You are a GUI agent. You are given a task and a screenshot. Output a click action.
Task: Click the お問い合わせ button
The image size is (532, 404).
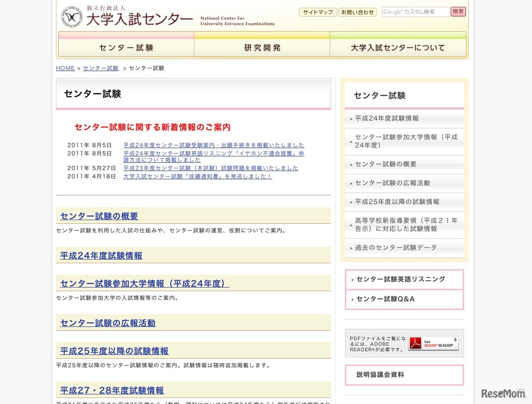[x=357, y=12]
